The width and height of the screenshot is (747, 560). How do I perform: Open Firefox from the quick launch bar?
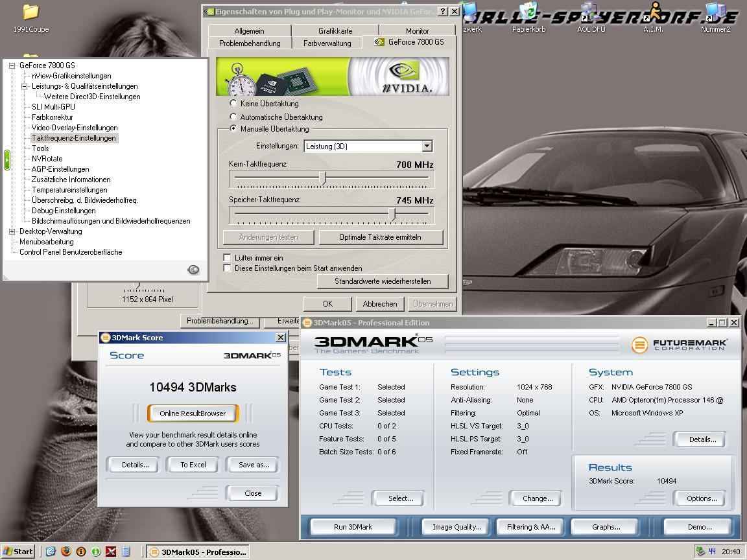pyautogui.click(x=65, y=552)
